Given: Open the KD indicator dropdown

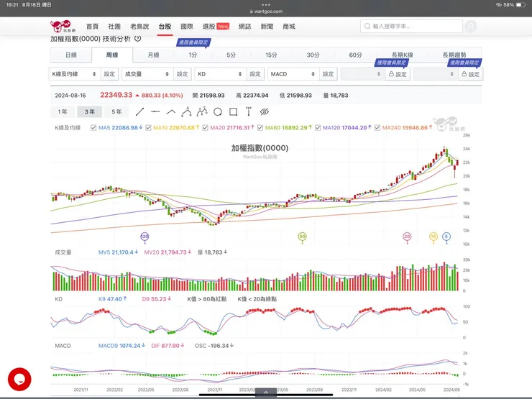Looking at the screenshot, I should point(221,74).
